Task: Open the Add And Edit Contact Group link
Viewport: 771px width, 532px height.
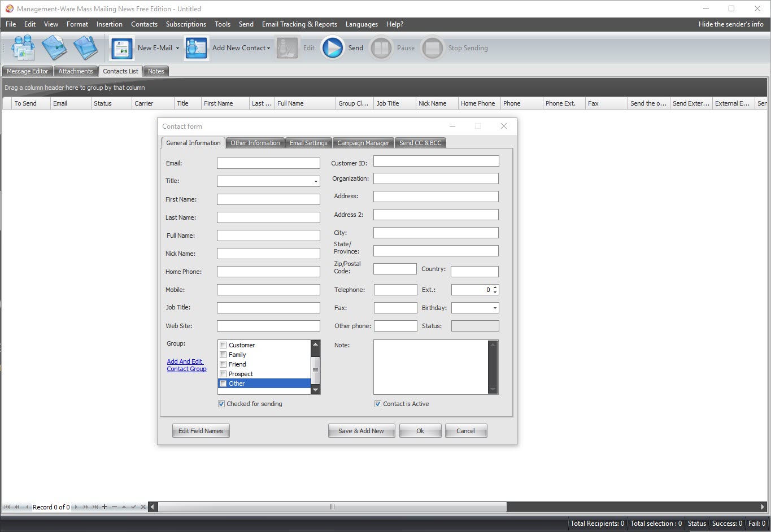Action: [x=186, y=365]
